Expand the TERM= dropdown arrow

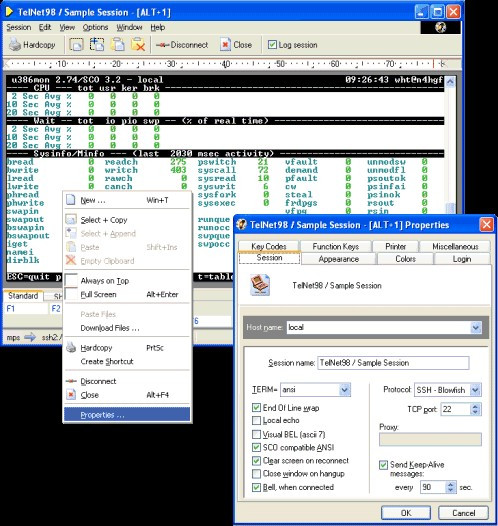(x=344, y=389)
